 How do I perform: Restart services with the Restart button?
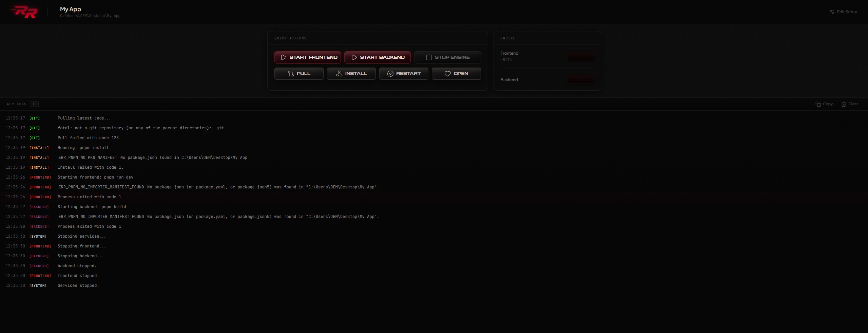tap(404, 74)
